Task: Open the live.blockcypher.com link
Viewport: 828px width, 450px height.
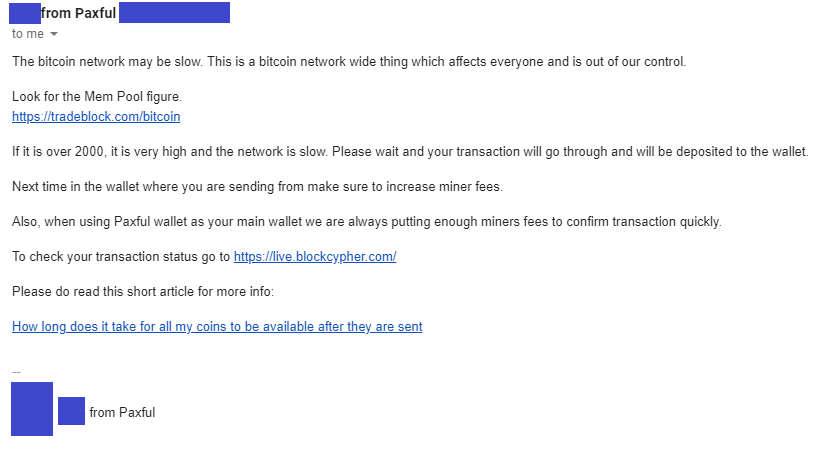Action: pos(315,257)
